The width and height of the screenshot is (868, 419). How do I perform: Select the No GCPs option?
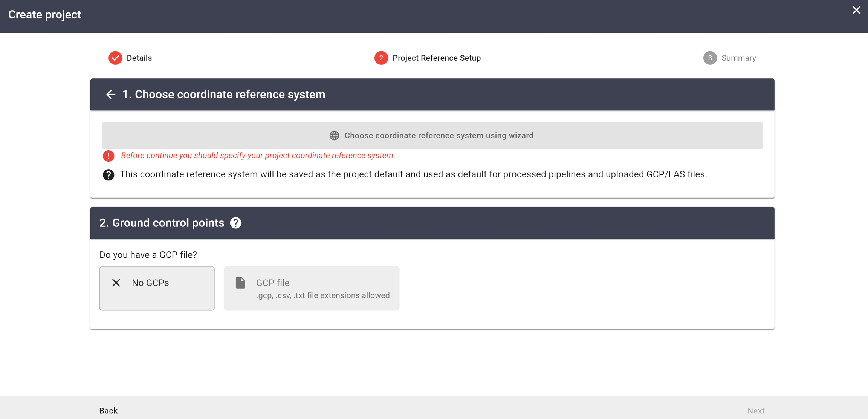coord(157,289)
